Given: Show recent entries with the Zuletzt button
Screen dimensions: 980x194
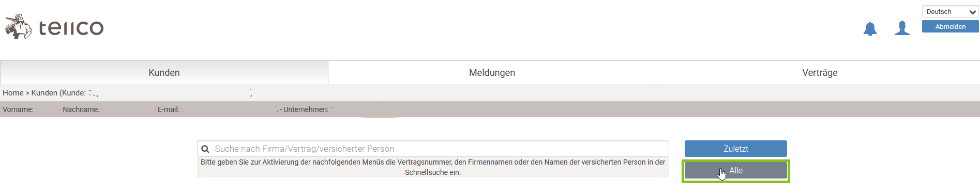Looking at the screenshot, I should (735, 149).
